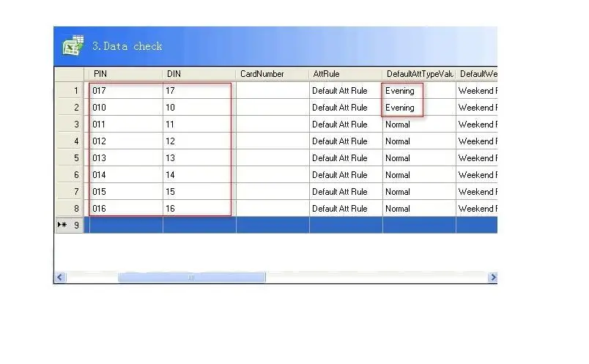Click PIN cell 014
This screenshot has width=589, height=364.
pos(125,175)
